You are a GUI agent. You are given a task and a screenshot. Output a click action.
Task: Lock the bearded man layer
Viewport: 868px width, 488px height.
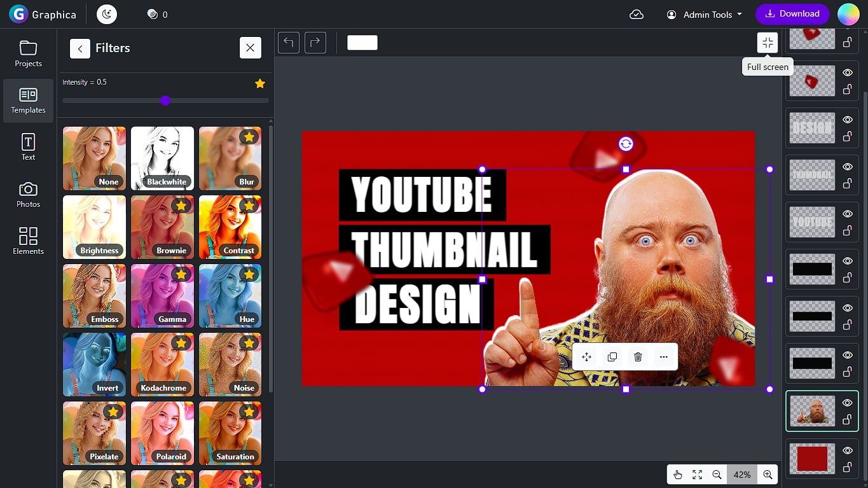point(848,419)
